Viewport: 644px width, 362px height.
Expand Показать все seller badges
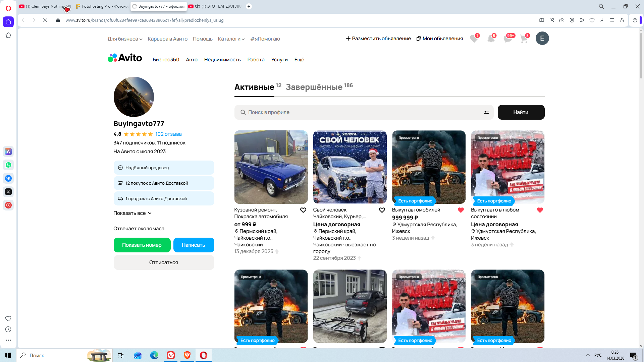coord(132,213)
